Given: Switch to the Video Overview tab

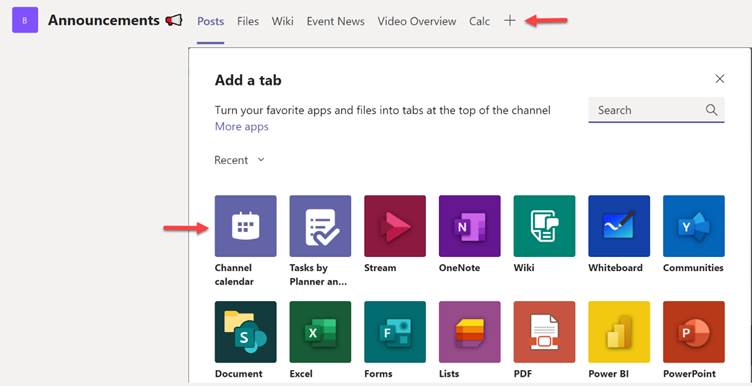Looking at the screenshot, I should pos(417,22).
